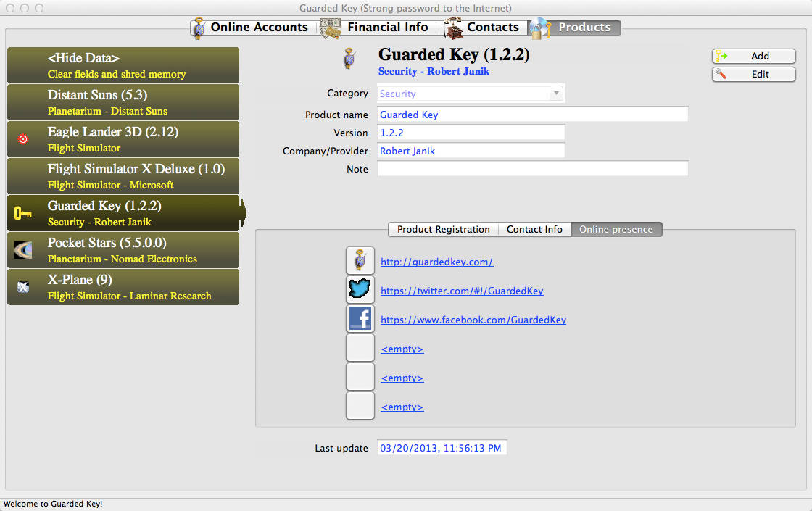
Task: Click the Twitter bird icon button
Action: (360, 289)
